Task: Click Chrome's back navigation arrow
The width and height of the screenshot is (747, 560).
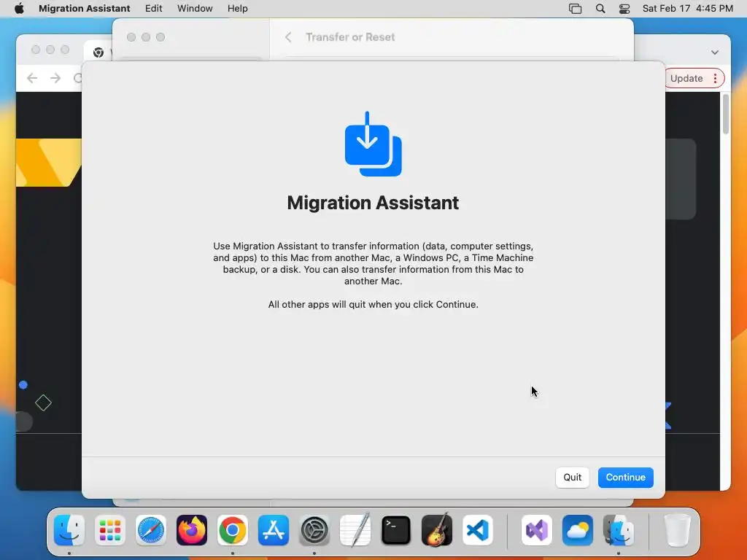Action: [x=32, y=78]
